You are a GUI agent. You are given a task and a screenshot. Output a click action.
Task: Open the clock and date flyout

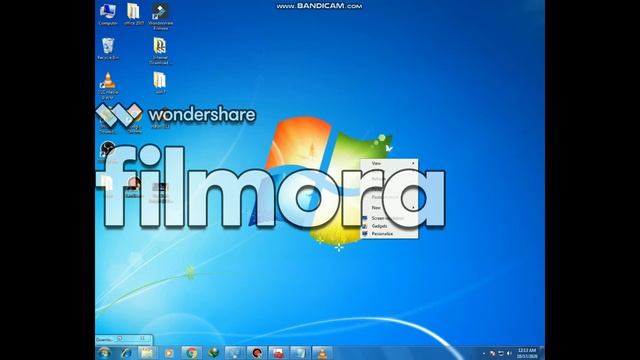coord(527,353)
